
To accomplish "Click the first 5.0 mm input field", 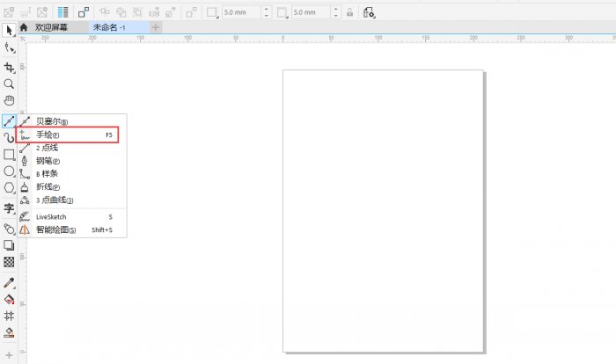I will 242,12.
